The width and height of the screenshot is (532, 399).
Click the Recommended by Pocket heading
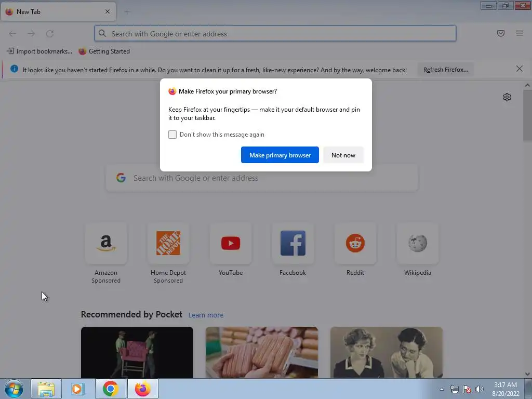[x=131, y=314]
